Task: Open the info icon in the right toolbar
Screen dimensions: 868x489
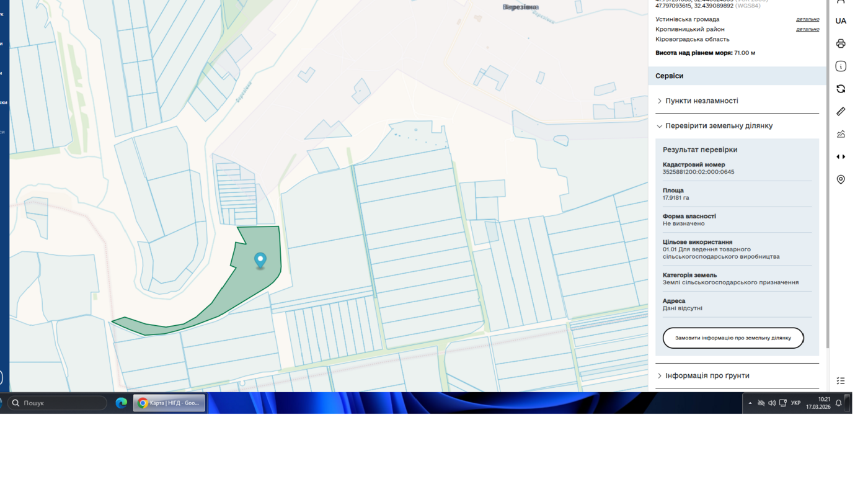Action: click(x=841, y=66)
